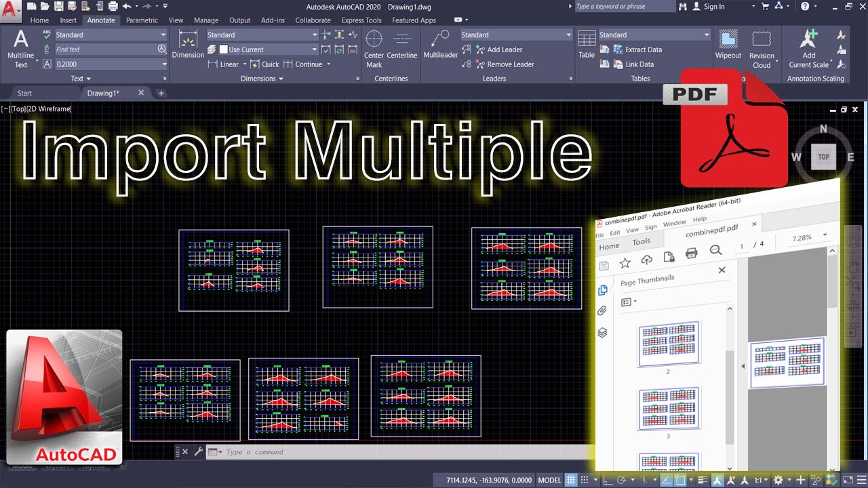Click the Undo arrow icon
This screenshot has height=488, width=868.
tap(126, 6)
